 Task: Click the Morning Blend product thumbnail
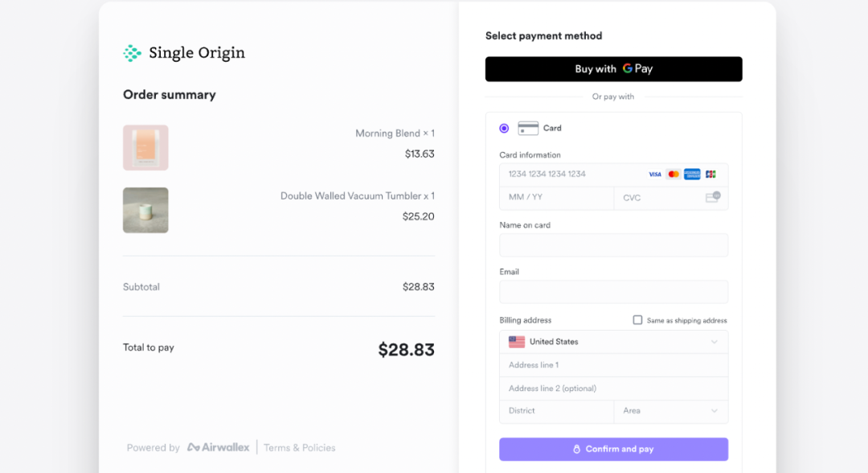[x=145, y=147]
